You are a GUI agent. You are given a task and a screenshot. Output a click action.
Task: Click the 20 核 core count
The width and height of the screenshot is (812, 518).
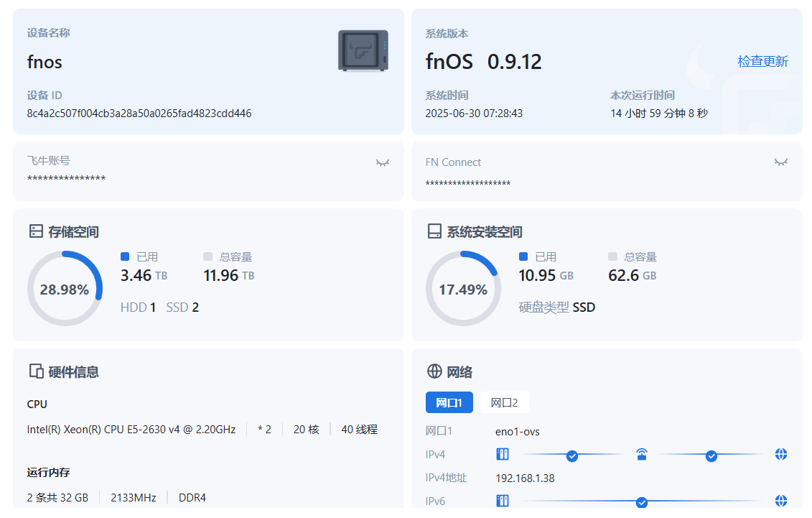click(307, 430)
